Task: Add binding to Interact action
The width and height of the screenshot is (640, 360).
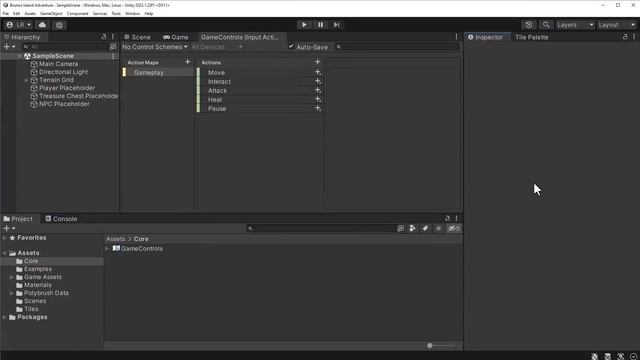Action: point(318,81)
